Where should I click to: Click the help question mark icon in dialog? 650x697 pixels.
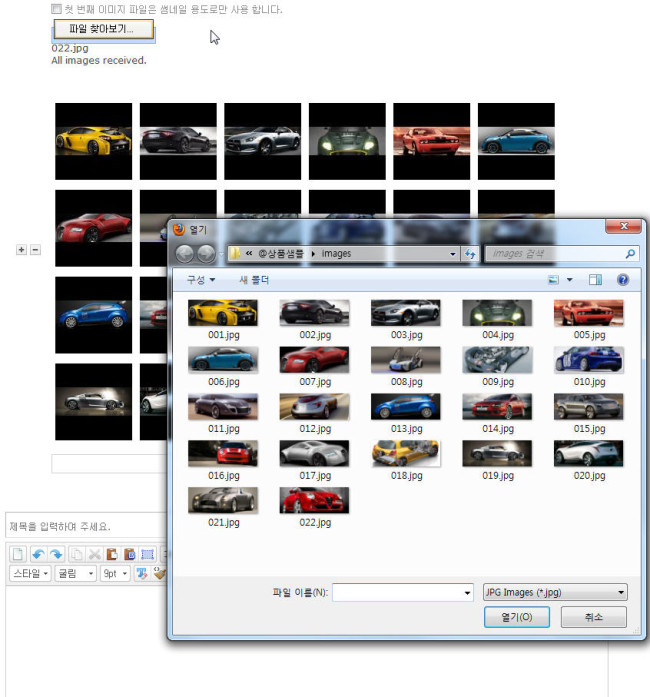tap(622, 280)
